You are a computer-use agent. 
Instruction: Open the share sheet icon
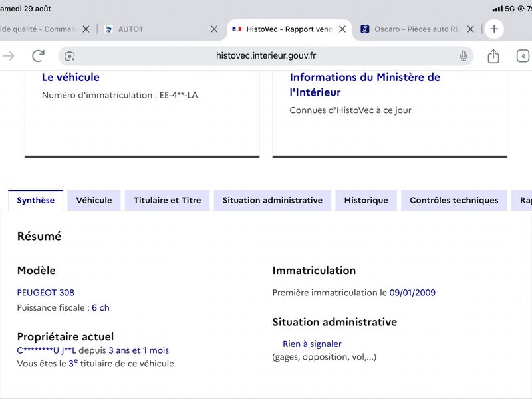click(493, 56)
